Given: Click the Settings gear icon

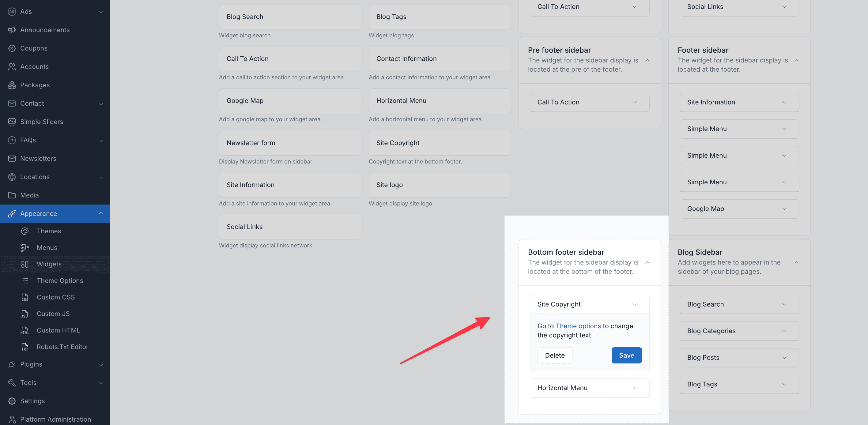Looking at the screenshot, I should tap(12, 401).
